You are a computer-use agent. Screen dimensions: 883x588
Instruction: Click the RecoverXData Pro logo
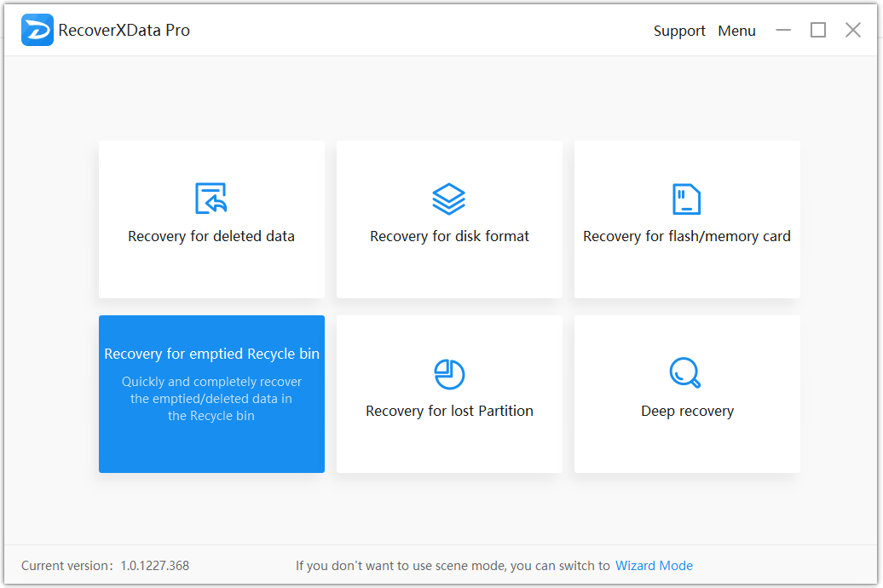[x=105, y=30]
